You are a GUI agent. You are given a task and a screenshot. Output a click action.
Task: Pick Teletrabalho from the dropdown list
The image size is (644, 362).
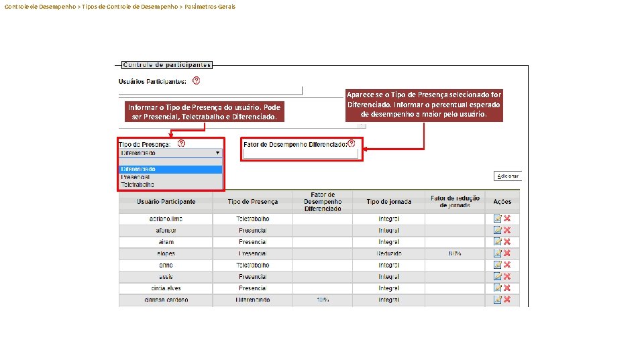click(170, 185)
